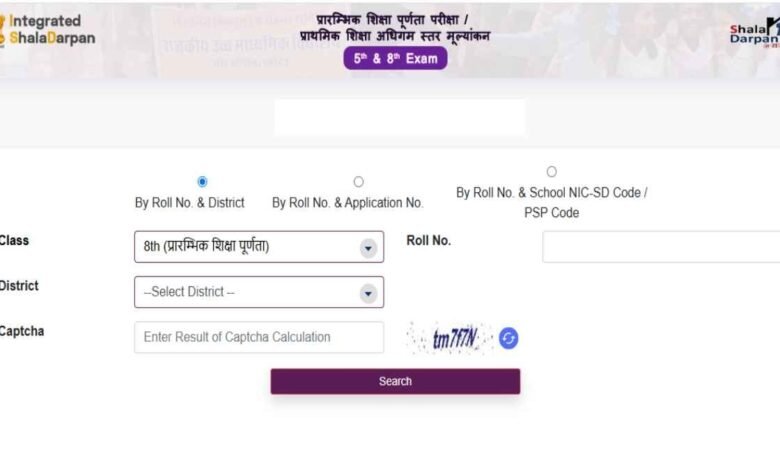Click the District dropdown arrow icon
The image size is (780, 470).
[x=368, y=293]
